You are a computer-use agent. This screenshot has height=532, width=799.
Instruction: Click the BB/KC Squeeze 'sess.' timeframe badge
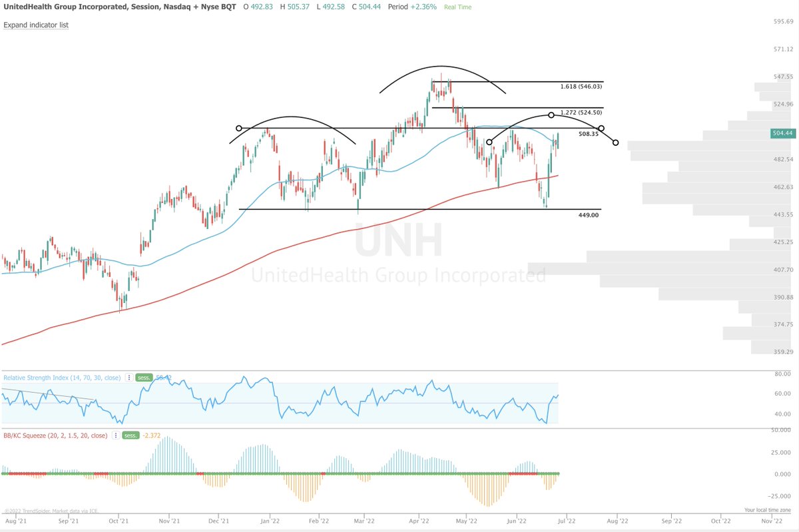point(131,435)
